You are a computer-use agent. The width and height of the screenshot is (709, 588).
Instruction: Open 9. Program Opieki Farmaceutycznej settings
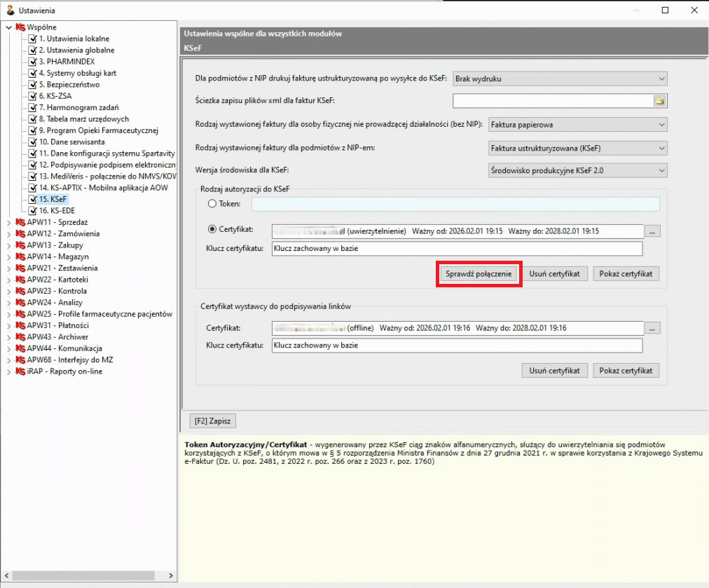coord(99,130)
